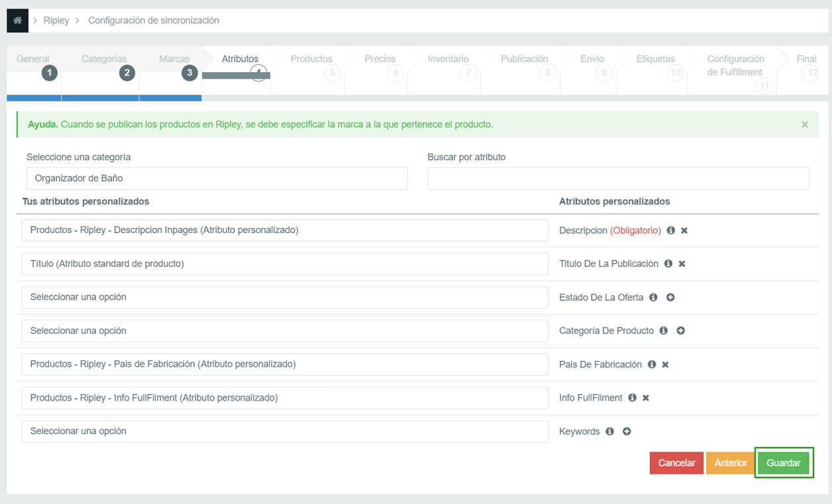Click the red Cancelar button
The image size is (832, 504).
tap(676, 463)
